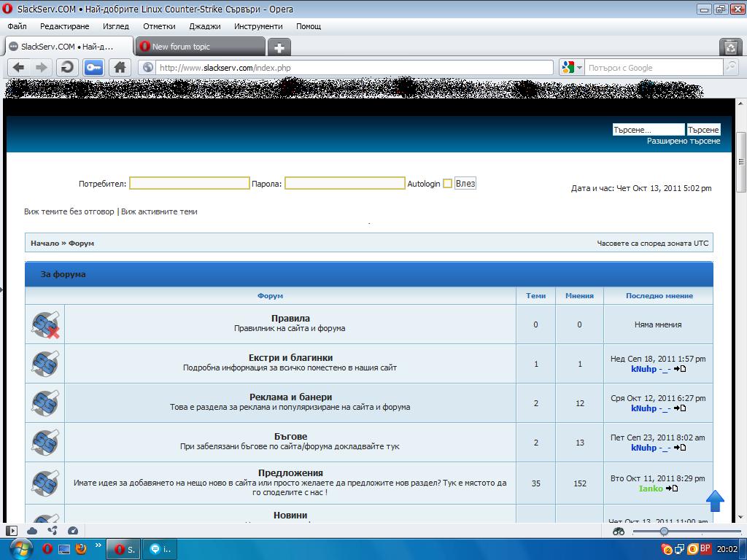747x560 pixels.
Task: Toggle the Opera panel at status bar left
Action: [12, 531]
